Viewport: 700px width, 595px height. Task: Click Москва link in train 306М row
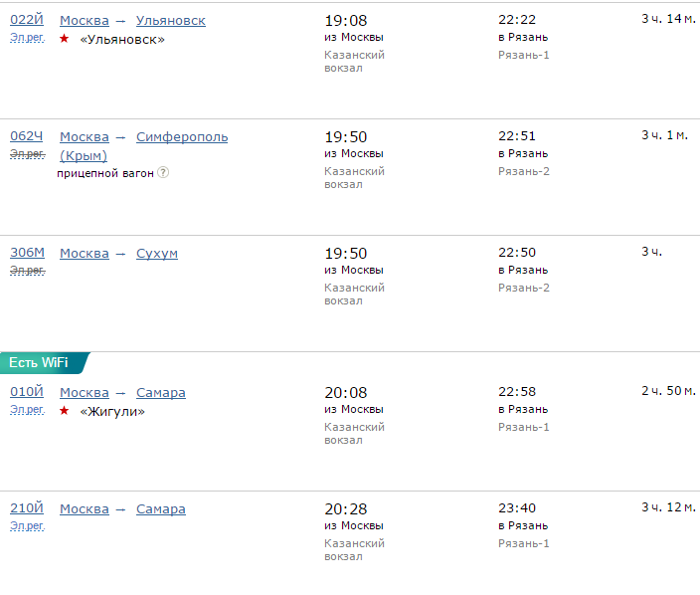(85, 253)
